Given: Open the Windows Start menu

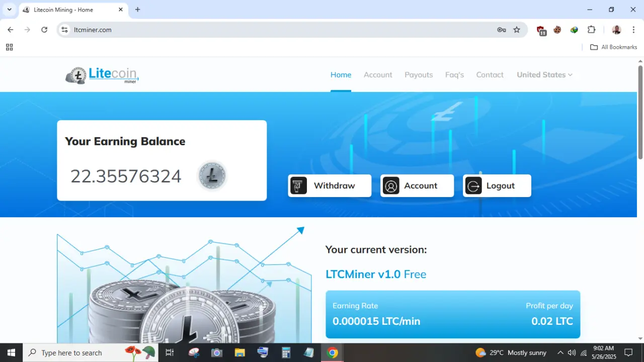Looking at the screenshot, I should click(x=11, y=352).
